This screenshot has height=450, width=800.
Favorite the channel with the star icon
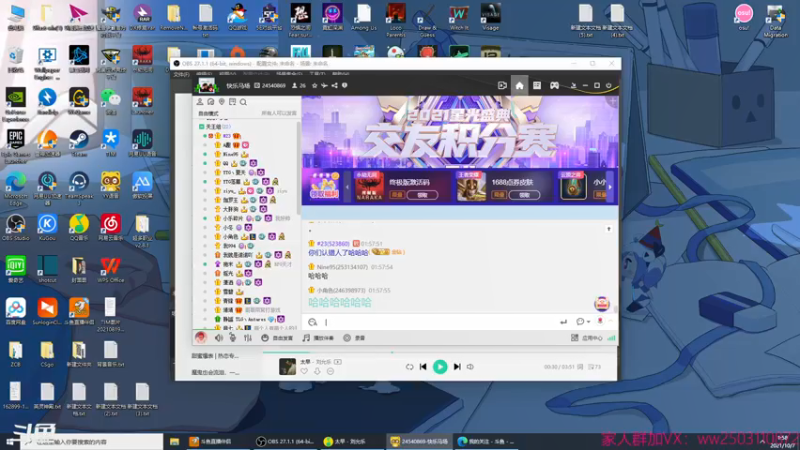pyautogui.click(x=314, y=86)
